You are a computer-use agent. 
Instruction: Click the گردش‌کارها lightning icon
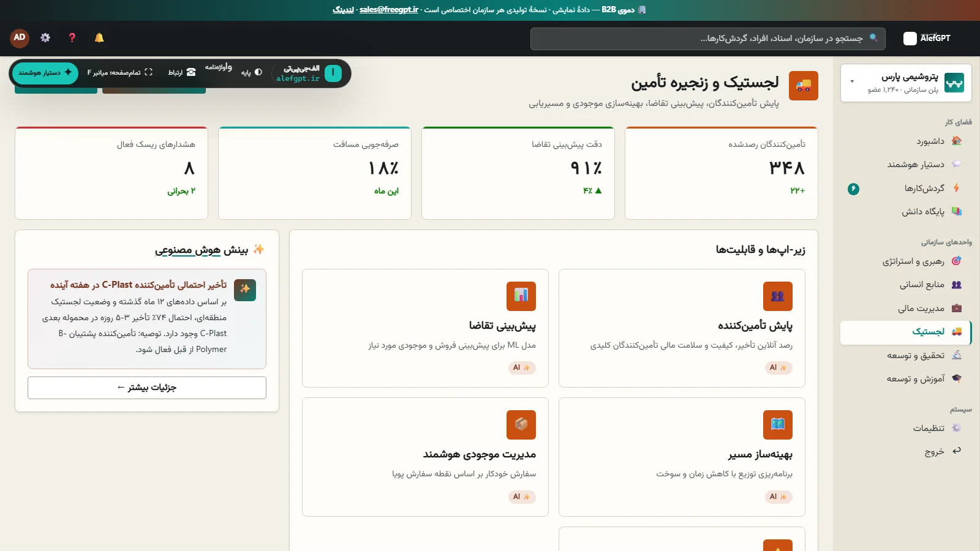tap(957, 188)
